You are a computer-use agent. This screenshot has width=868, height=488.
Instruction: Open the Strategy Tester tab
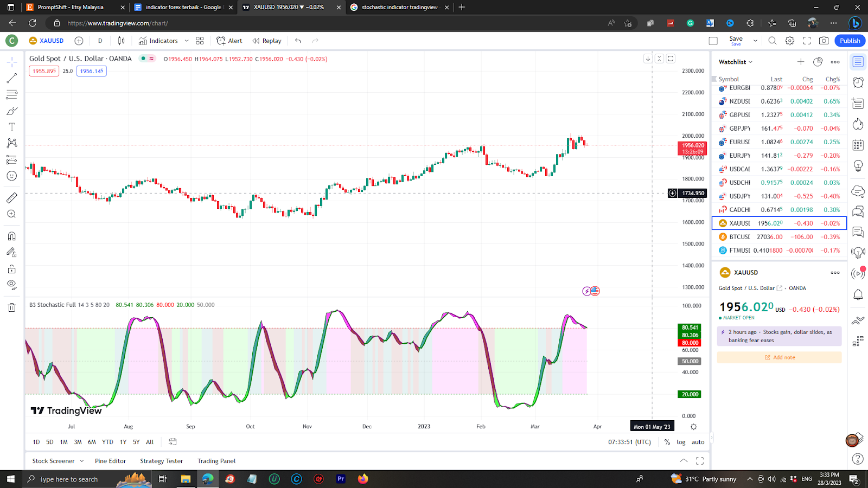(x=161, y=461)
